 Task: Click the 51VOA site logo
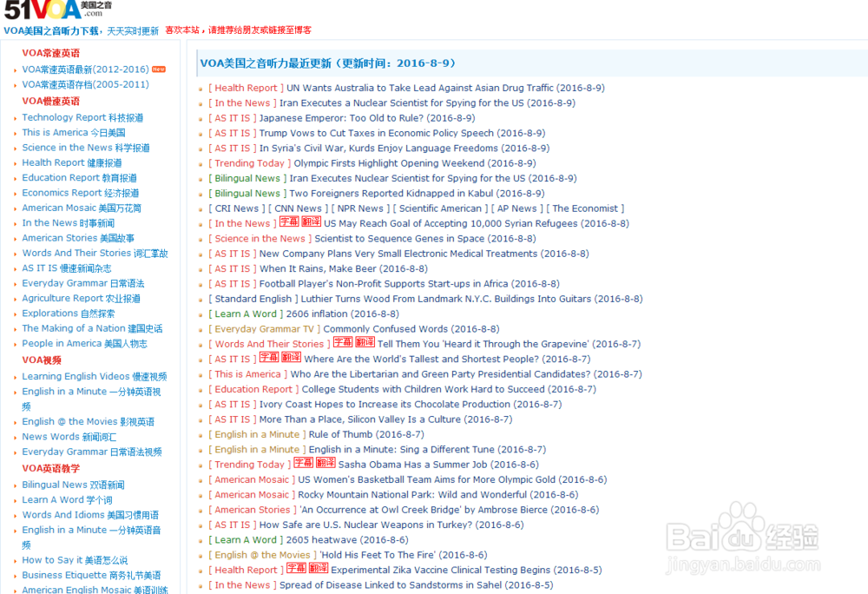[x=57, y=10]
